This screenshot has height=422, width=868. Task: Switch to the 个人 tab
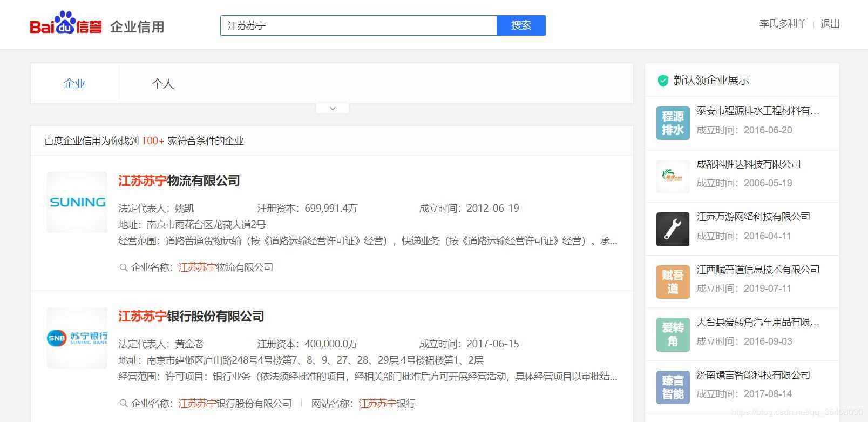162,84
